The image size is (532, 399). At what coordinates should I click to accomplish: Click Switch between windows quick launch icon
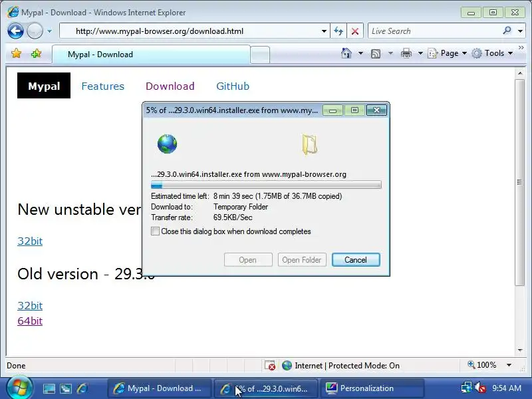tap(66, 388)
